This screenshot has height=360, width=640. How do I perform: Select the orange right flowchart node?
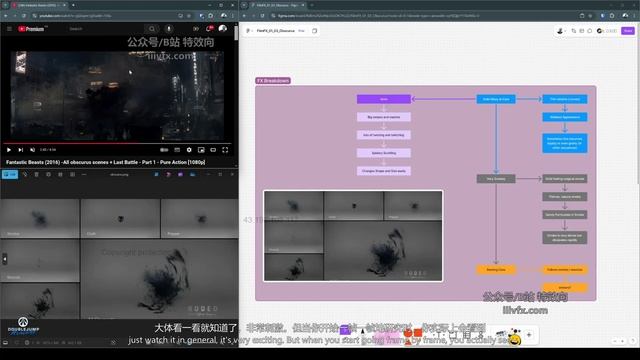(565, 269)
